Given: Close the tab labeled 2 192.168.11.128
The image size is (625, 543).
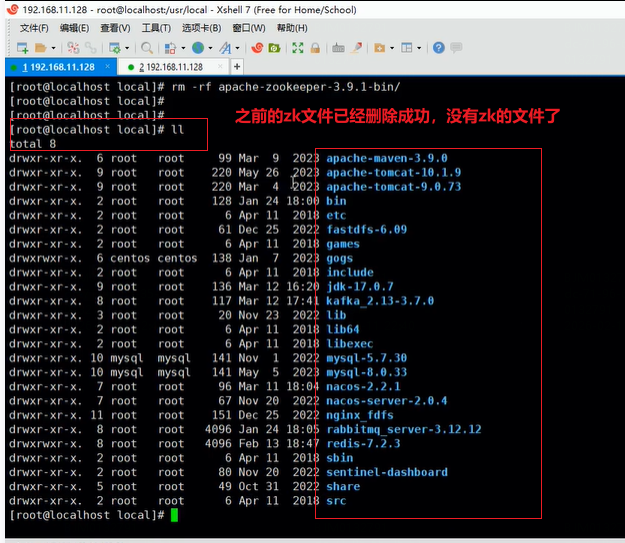Looking at the screenshot, I should 220,67.
